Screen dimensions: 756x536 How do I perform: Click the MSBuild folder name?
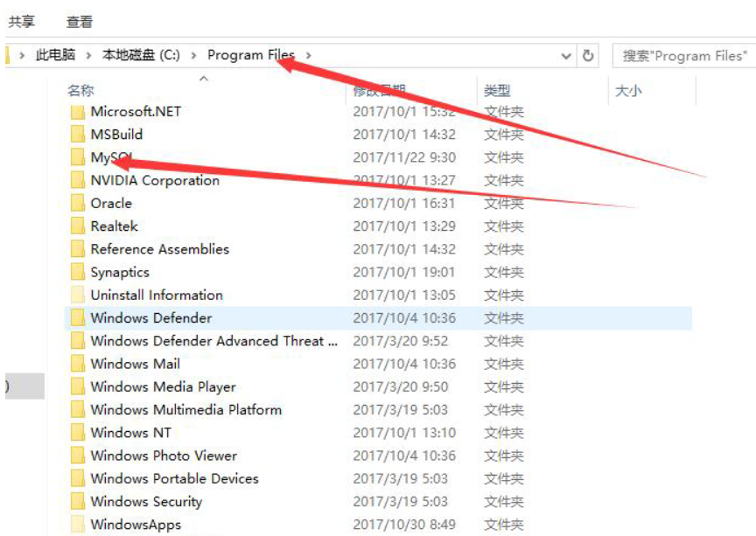tap(116, 135)
